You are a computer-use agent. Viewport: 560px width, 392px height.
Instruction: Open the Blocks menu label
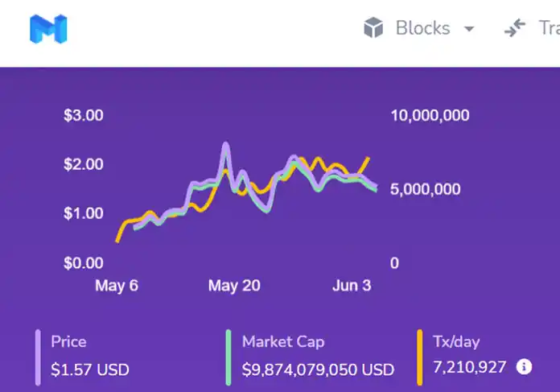pos(422,29)
